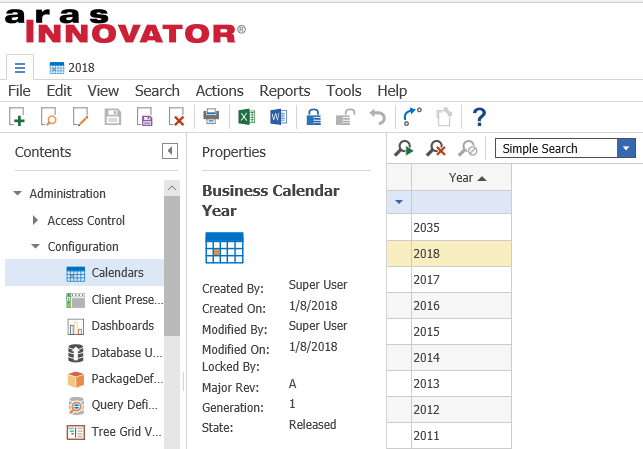643x449 pixels.
Task: Run the search with the green arrow magnifier
Action: 403,149
